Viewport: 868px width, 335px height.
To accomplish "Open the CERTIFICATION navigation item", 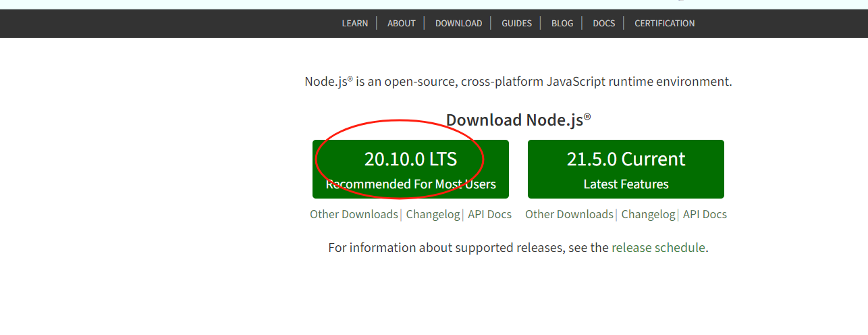I will pos(665,23).
